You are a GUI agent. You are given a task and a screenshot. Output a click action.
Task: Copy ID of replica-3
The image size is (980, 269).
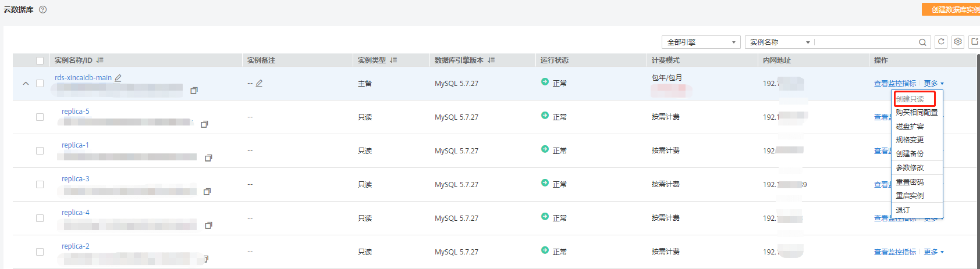tap(207, 192)
